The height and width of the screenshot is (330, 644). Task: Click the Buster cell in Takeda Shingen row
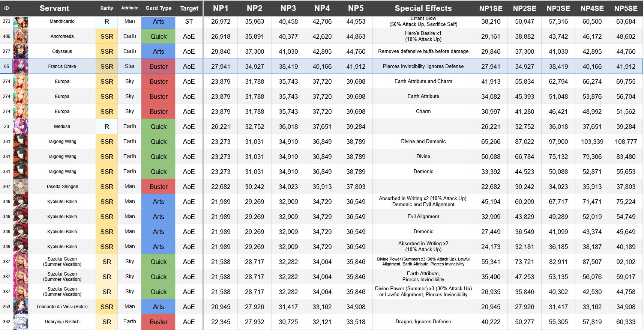[158, 187]
